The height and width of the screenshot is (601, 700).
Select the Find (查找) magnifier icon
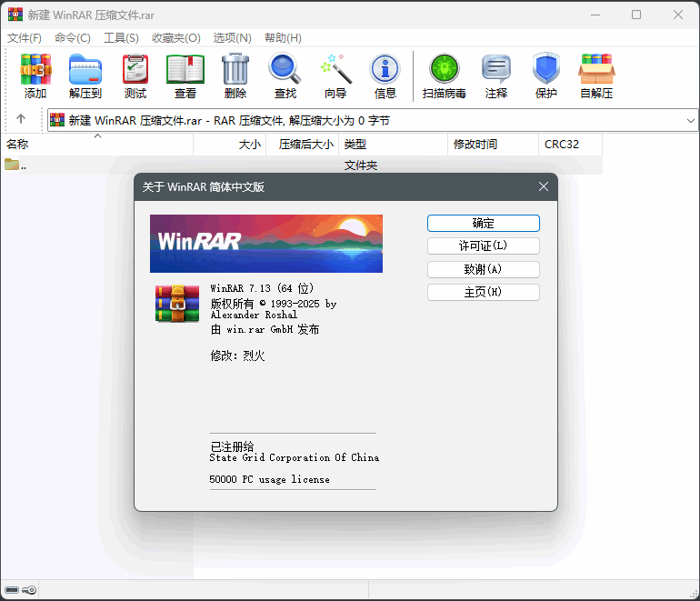pos(285,69)
